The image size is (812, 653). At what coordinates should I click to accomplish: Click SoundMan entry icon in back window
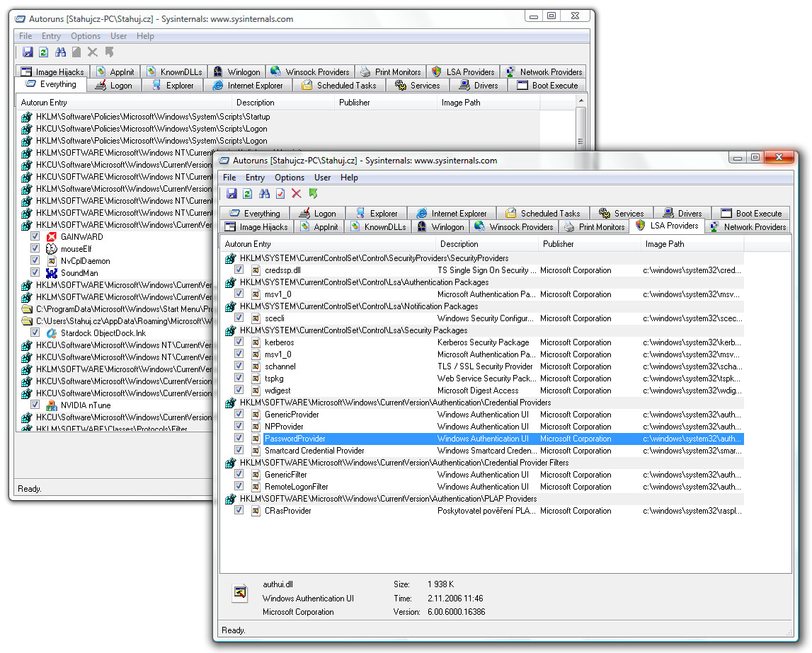click(x=51, y=272)
